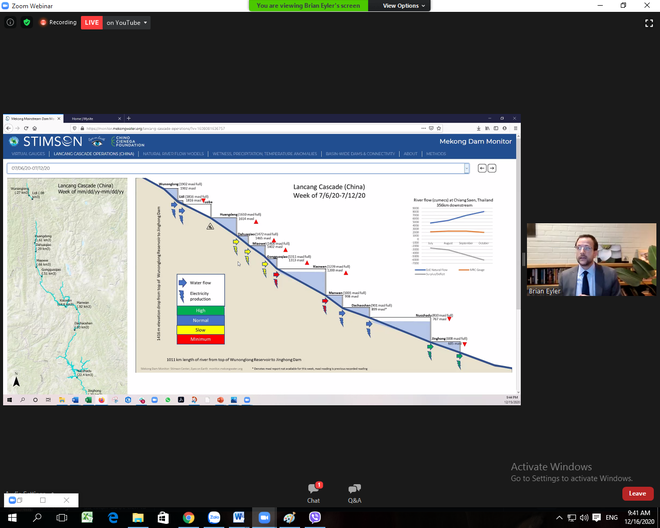The height and width of the screenshot is (528, 660).
Task: Expand the LIVE on YouTube dropdown
Action: pyautogui.click(x=146, y=22)
